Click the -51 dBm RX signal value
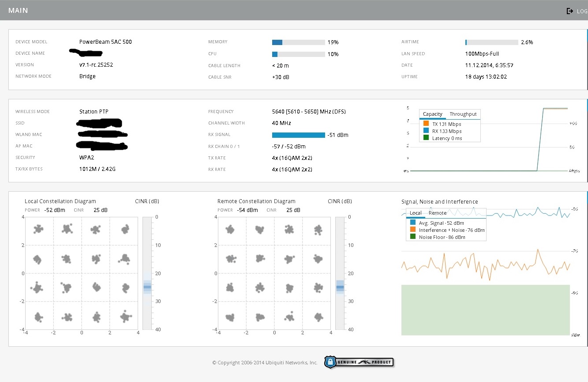Screen dimensions: 588x382 338,135
